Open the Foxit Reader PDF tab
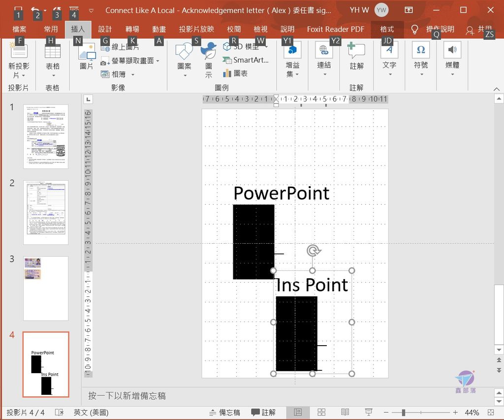 [336, 29]
